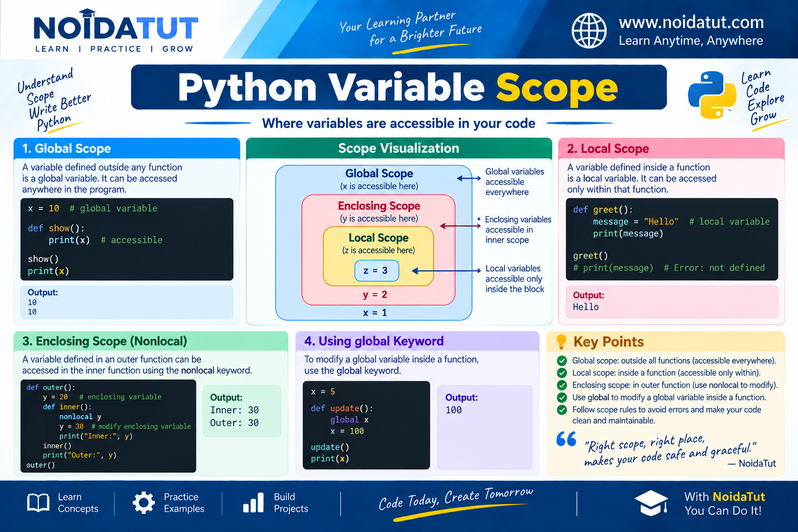
Task: Click the 'y = 2' label in the diagram
Action: click(375, 295)
